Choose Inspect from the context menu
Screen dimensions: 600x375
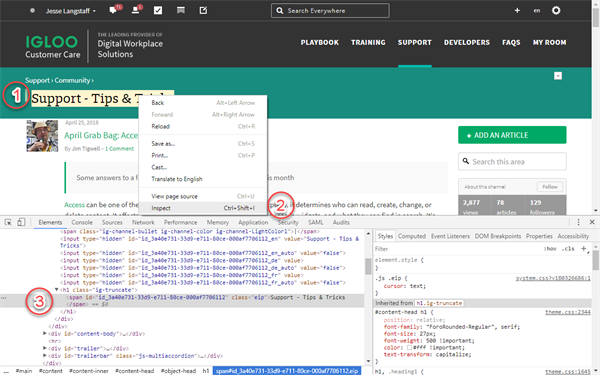[x=203, y=208]
